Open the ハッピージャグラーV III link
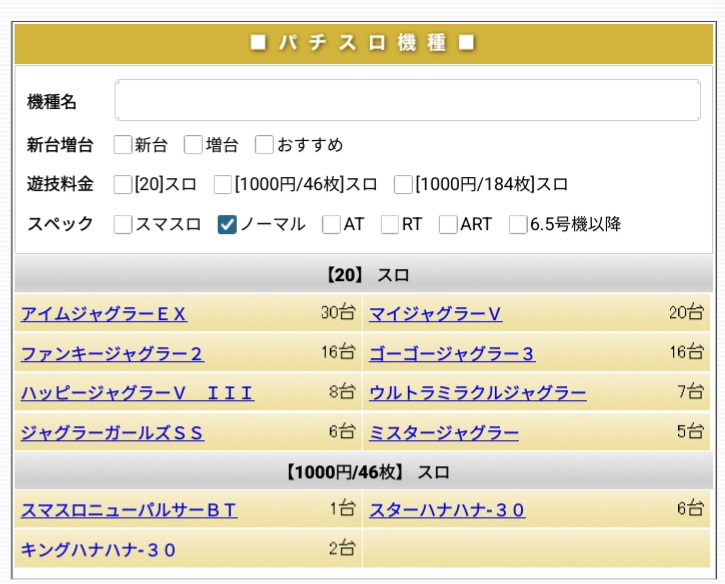The image size is (725, 584). [x=137, y=393]
